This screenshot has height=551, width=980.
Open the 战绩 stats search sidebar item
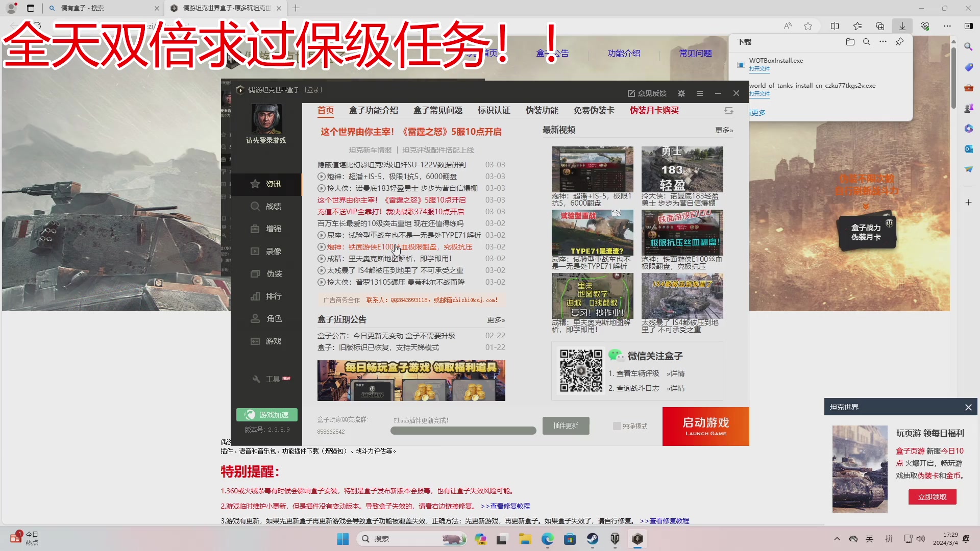click(x=266, y=207)
